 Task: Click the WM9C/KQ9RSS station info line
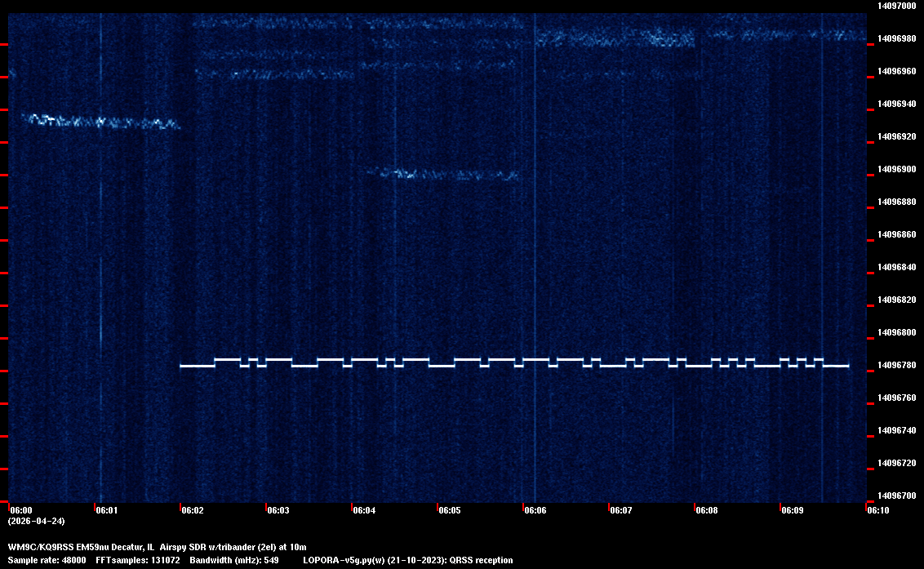point(157,546)
